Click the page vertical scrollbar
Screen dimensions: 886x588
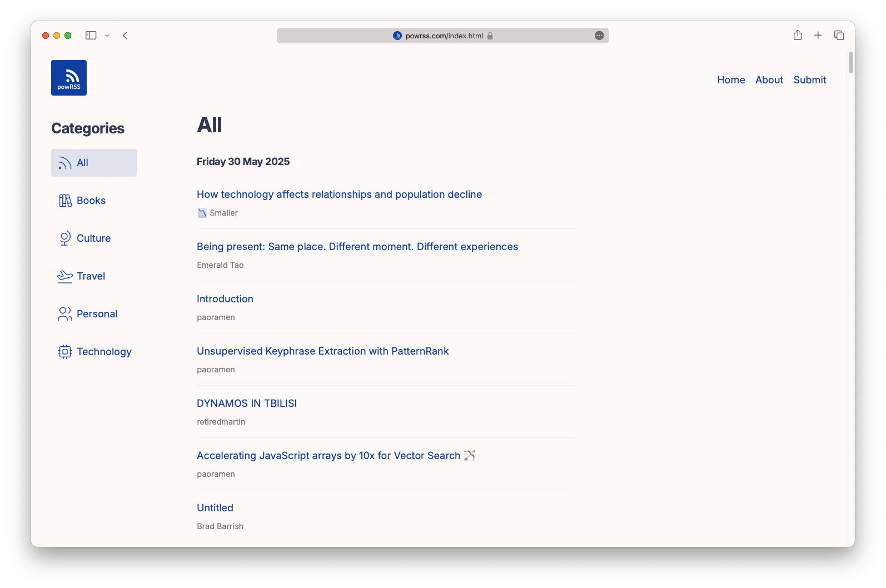coord(850,62)
